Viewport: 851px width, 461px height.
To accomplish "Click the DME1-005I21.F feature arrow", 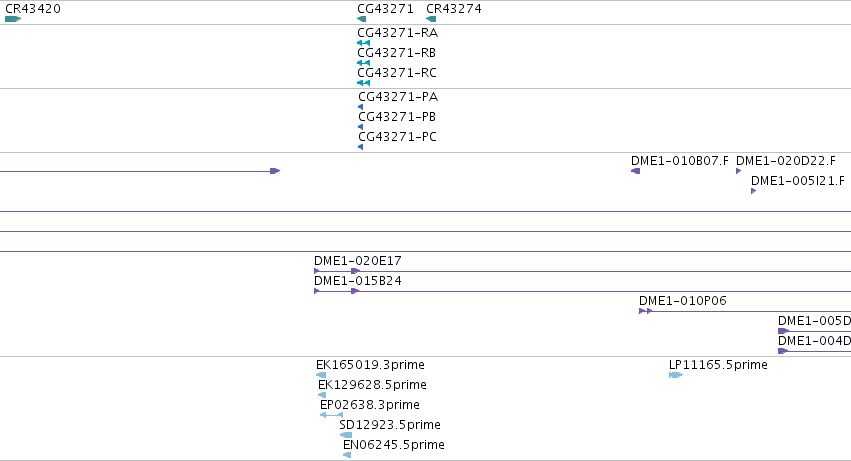I will pyautogui.click(x=753, y=191).
